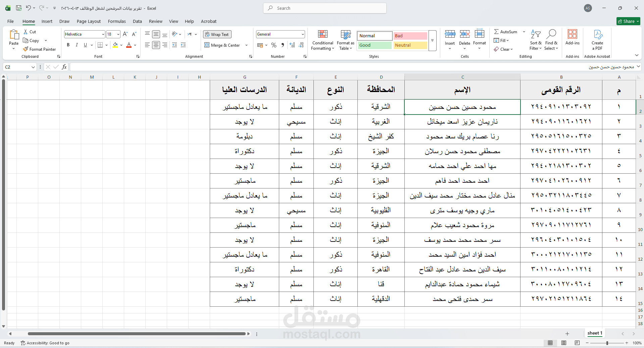Switch to Page Layout view in status bar
This screenshot has width=644, height=348.
point(564,343)
